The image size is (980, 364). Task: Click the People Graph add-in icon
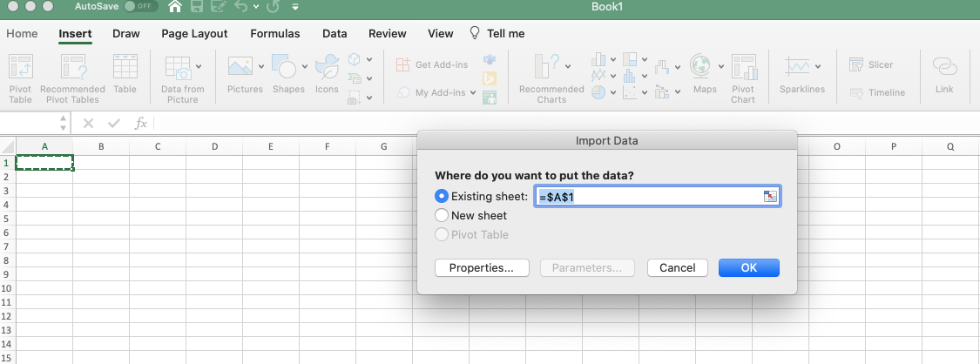click(x=490, y=98)
